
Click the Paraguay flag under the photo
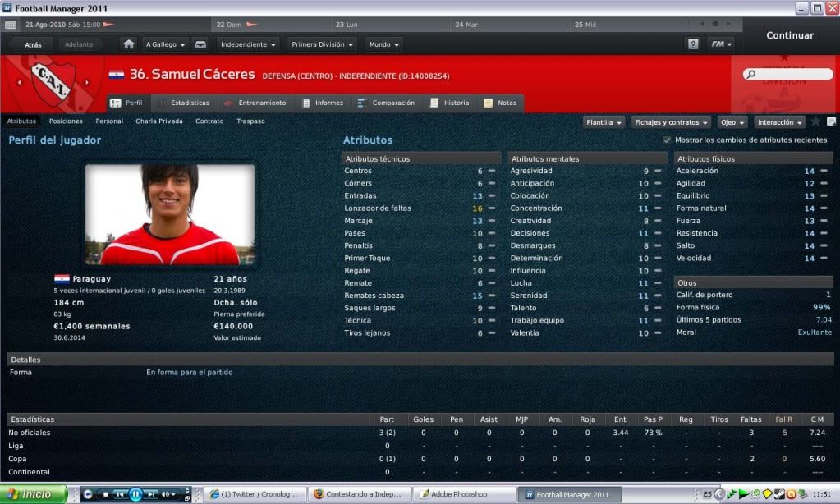tap(62, 278)
